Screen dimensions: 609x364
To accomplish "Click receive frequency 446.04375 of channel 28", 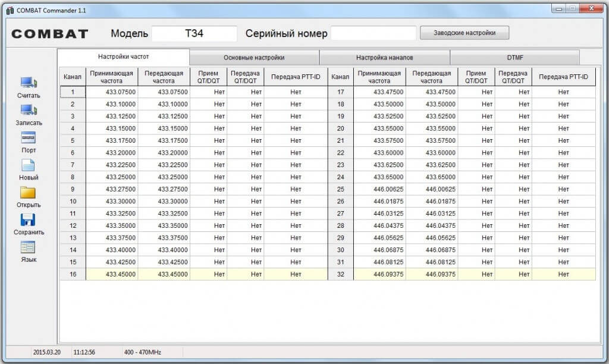I will point(380,225).
